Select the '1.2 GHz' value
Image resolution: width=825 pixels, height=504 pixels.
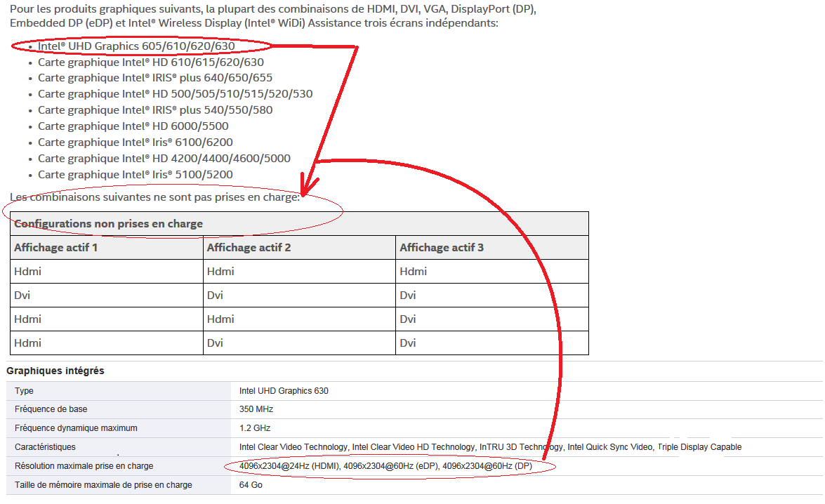click(255, 428)
